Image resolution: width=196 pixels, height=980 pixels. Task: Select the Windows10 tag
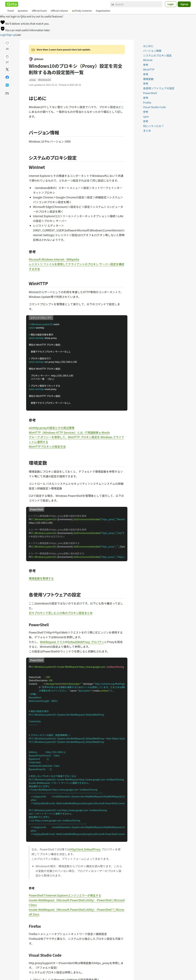point(44,80)
